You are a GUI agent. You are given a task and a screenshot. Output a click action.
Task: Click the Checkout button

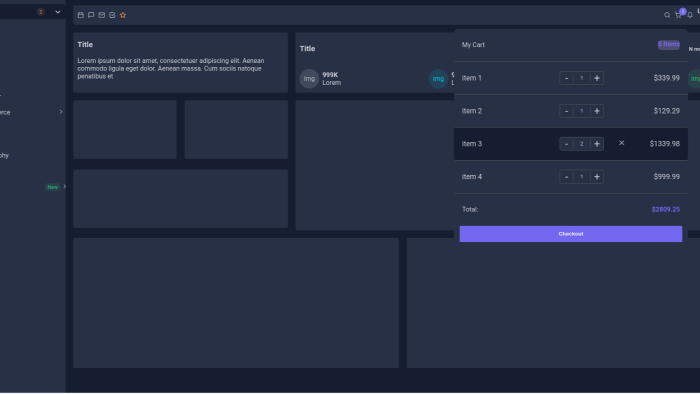571,234
